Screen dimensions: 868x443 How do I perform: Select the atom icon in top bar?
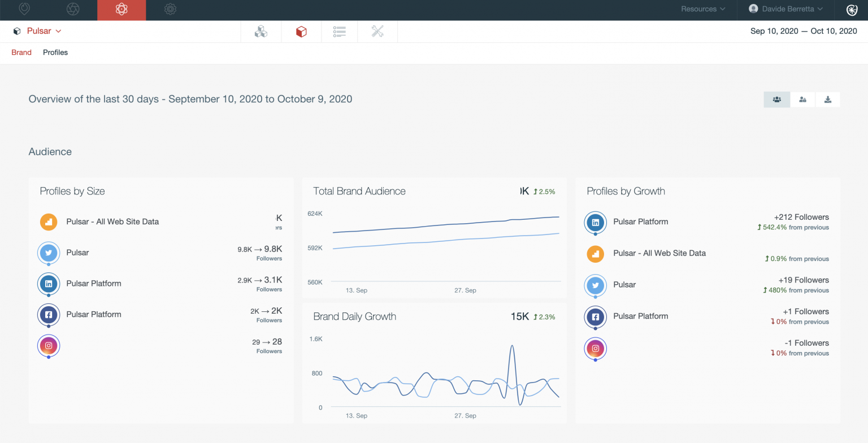coord(121,10)
